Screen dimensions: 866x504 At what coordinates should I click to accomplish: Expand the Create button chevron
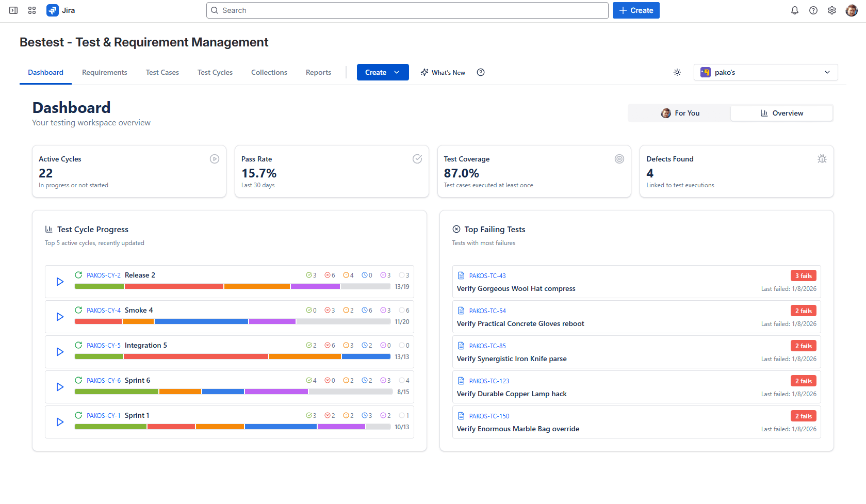click(x=397, y=72)
